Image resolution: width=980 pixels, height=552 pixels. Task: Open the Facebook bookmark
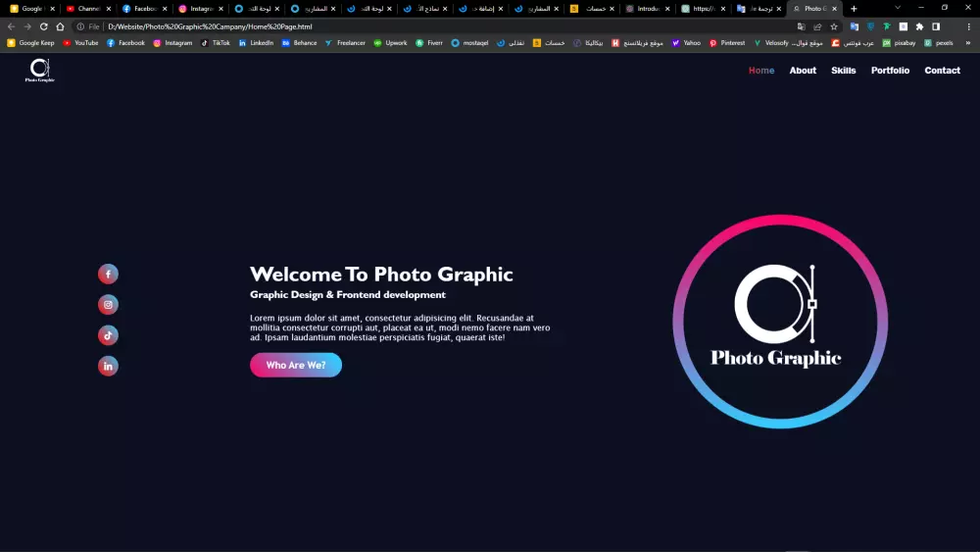tap(125, 43)
